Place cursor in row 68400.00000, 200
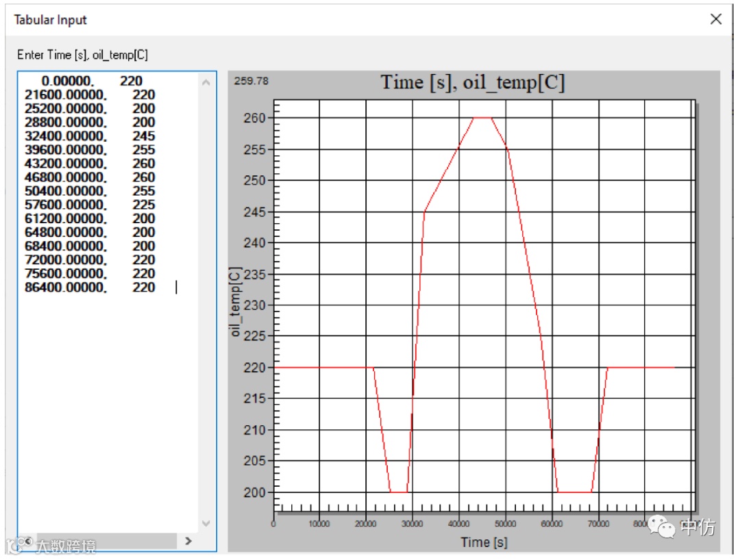The width and height of the screenshot is (740, 560). coord(90,246)
